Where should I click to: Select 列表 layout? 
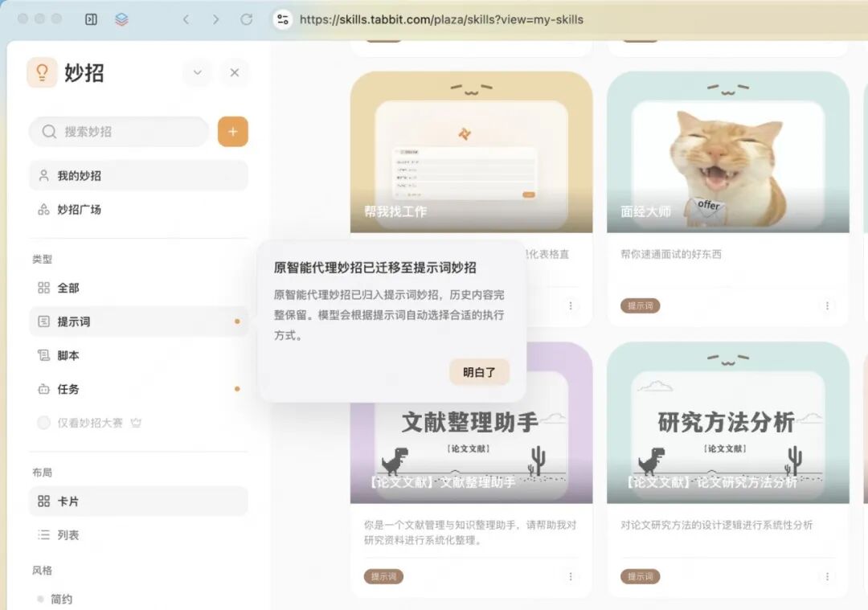(138, 534)
